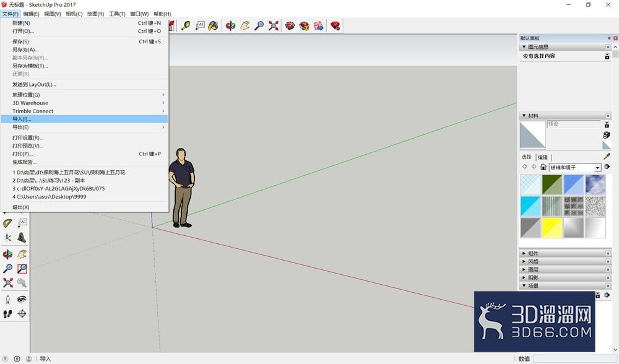Viewport: 619px width, 364px height.
Task: Activate the Orbit tool in left toolbar
Action: coord(7,254)
